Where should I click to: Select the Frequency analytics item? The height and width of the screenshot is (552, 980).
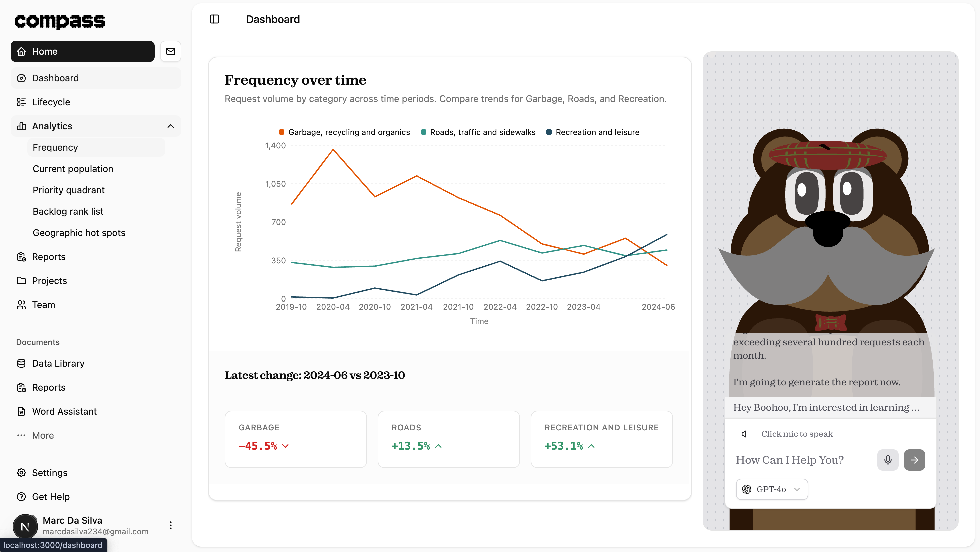pos(55,147)
